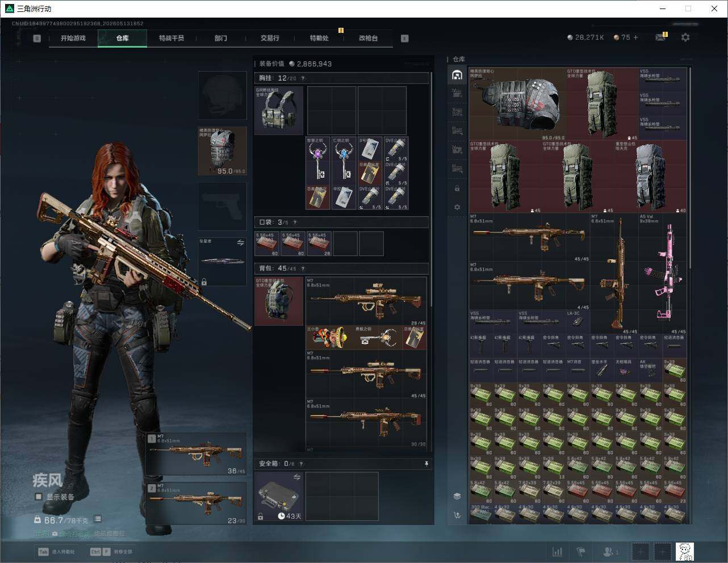
Task: Select the pink AS Val rifle in the warehouse
Action: point(663,274)
